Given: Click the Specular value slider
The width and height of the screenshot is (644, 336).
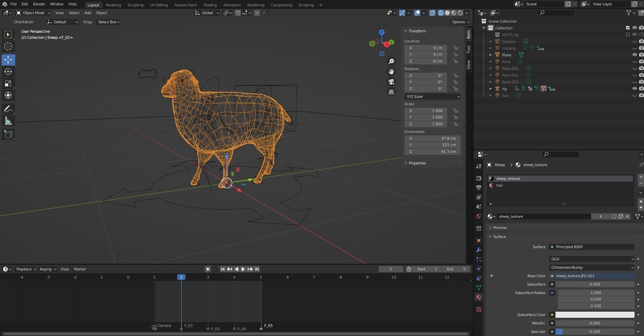Looking at the screenshot, I should (x=595, y=332).
